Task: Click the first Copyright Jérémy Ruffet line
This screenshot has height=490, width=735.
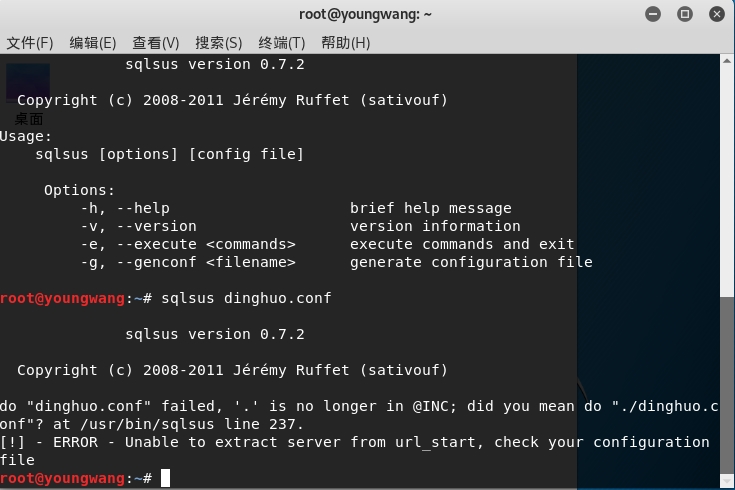Action: click(x=232, y=100)
